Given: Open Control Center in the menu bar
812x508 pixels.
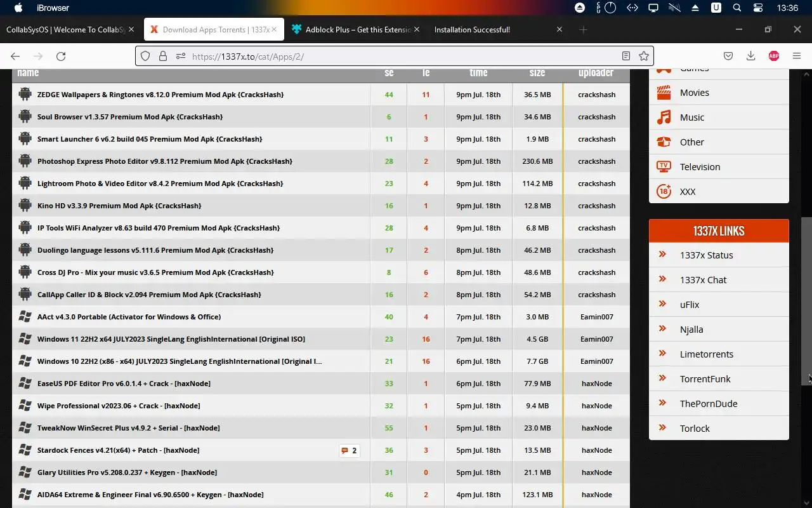Looking at the screenshot, I should click(758, 8).
